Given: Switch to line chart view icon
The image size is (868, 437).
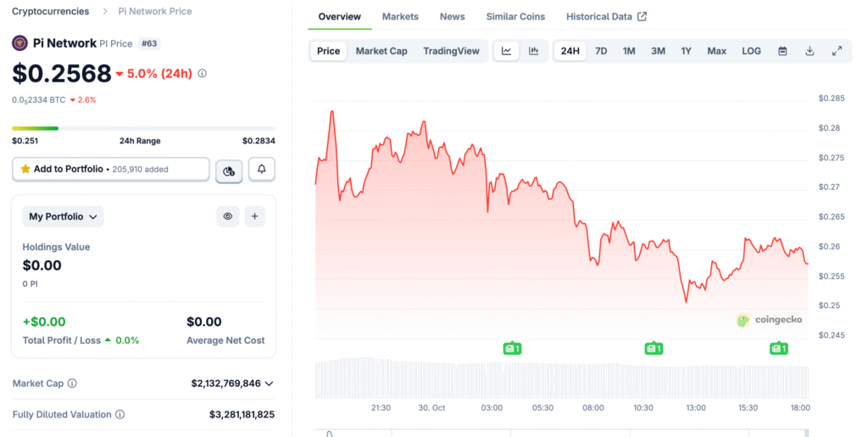Looking at the screenshot, I should [x=506, y=51].
